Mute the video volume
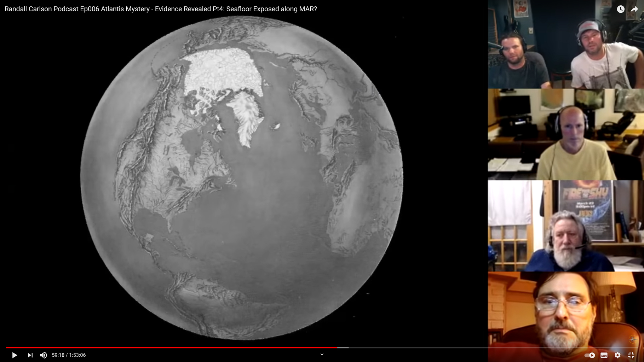The width and height of the screenshot is (644, 362). tap(43, 355)
